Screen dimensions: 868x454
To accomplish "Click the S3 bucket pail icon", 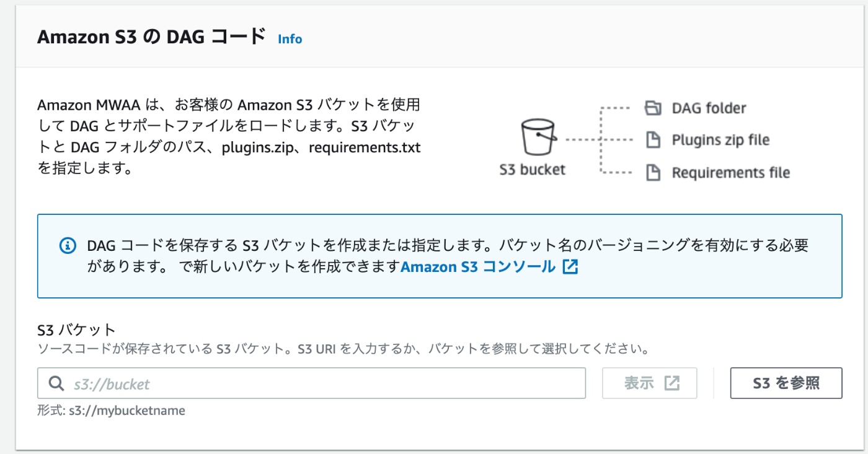I will click(x=538, y=138).
